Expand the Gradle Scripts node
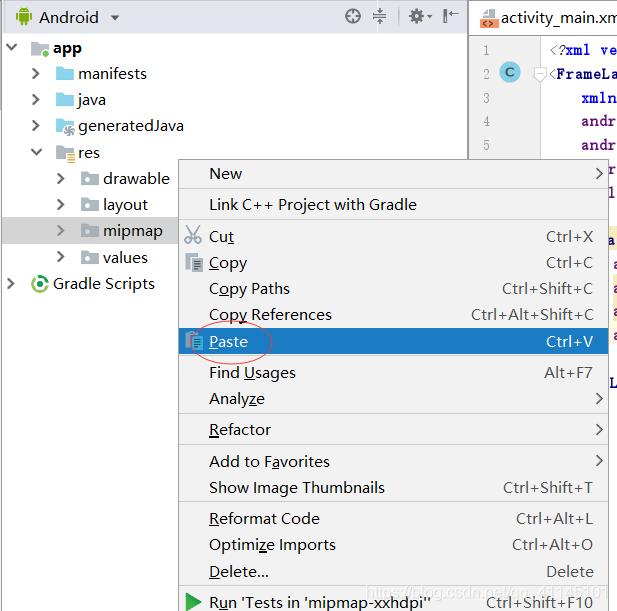Viewport: 617px width, 611px height. [11, 284]
